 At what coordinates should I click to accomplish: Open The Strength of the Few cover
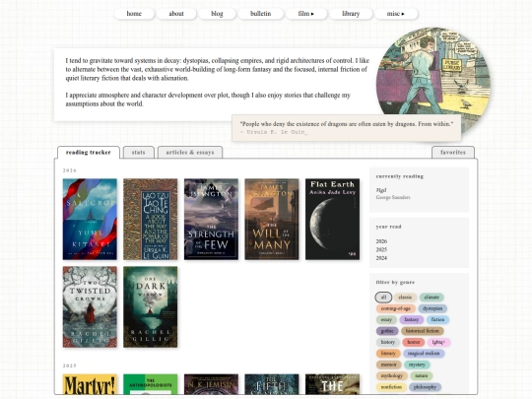211,219
